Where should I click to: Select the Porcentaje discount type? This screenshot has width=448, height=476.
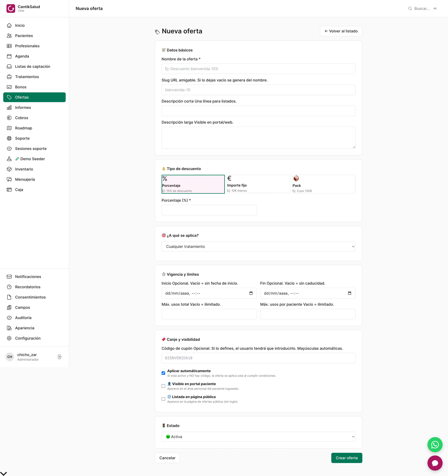[x=193, y=184]
